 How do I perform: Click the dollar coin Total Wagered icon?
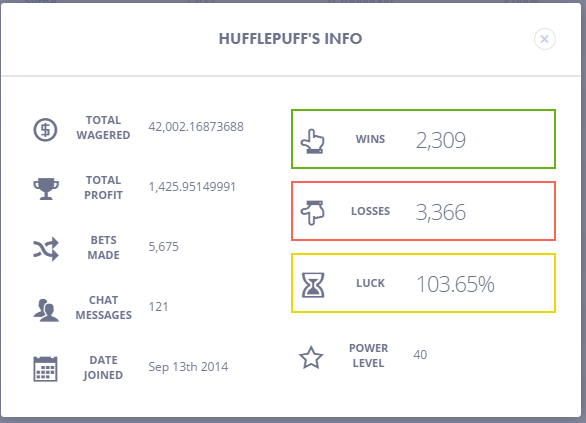[45, 130]
